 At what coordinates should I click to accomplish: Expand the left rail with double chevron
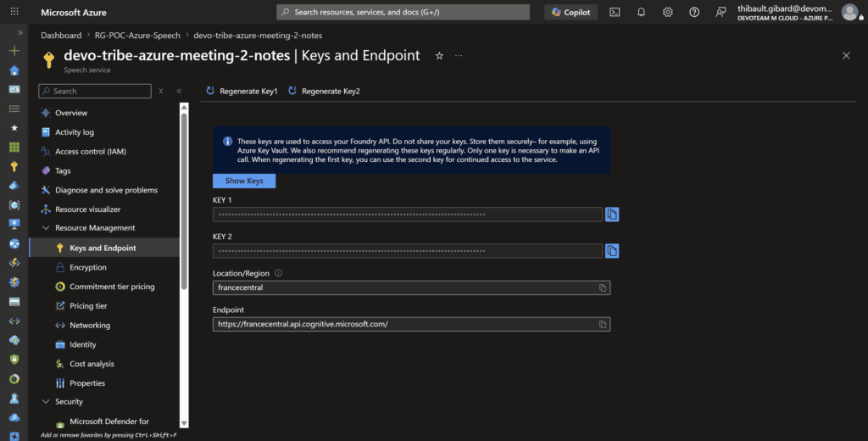click(x=20, y=33)
